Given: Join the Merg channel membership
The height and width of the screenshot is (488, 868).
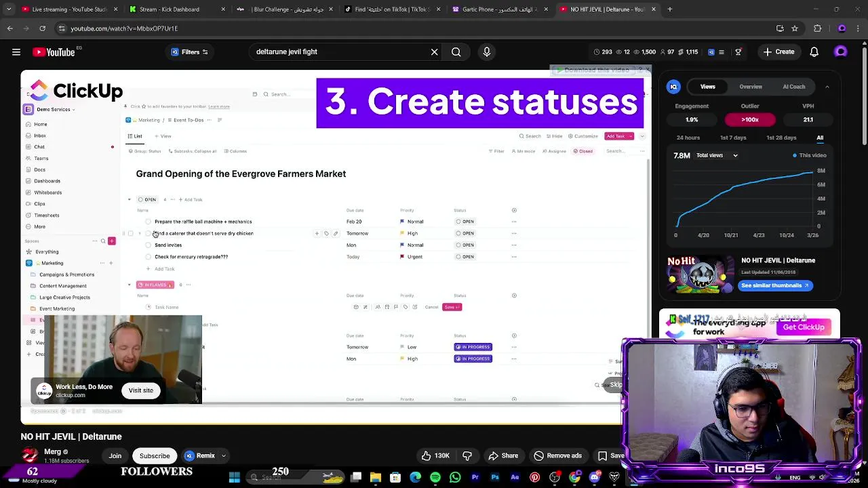Looking at the screenshot, I should pyautogui.click(x=115, y=455).
